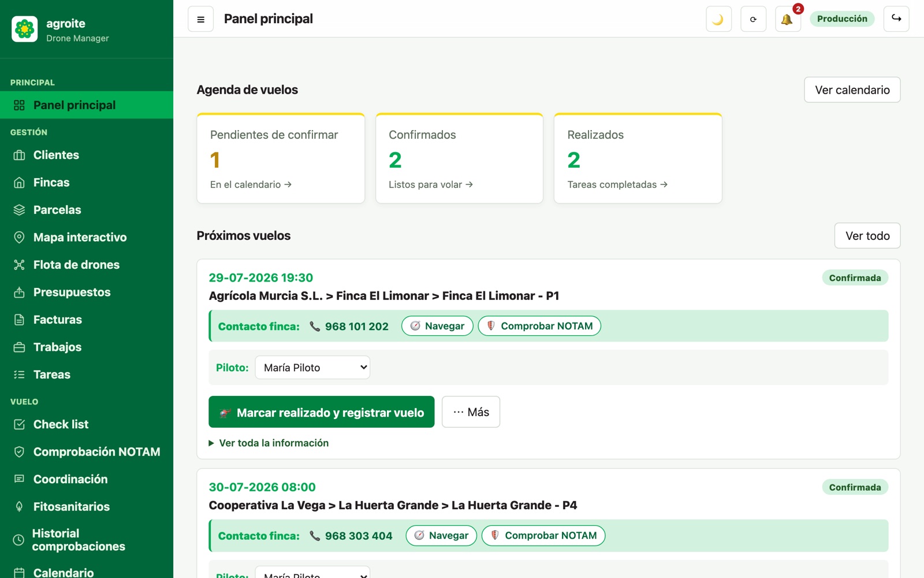Click the Parcelas layers icon
924x578 pixels.
pos(19,210)
